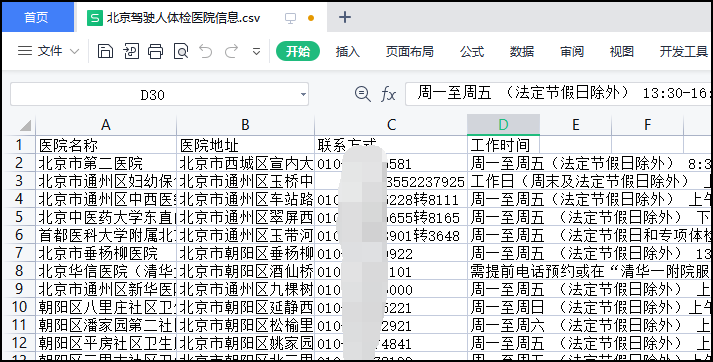Click the Undo arrow
Image resolution: width=713 pixels, height=362 pixels.
coord(206,51)
